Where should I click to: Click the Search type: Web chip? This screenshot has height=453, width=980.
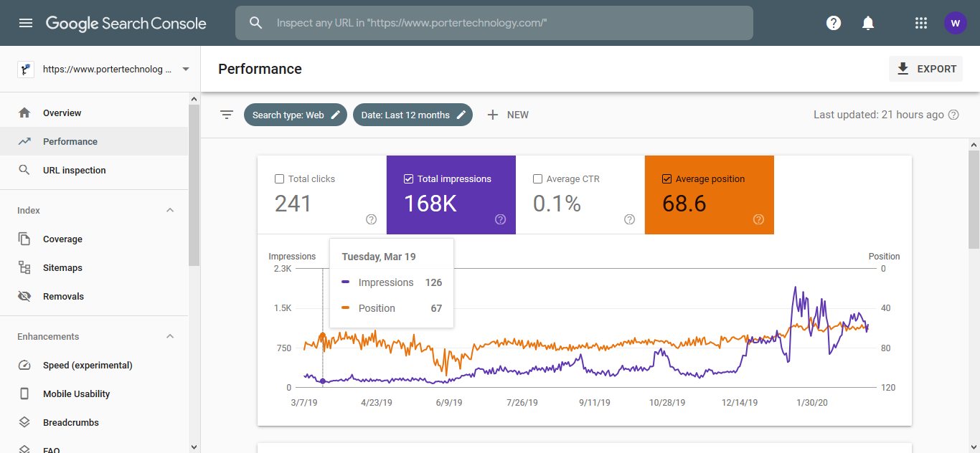(296, 115)
